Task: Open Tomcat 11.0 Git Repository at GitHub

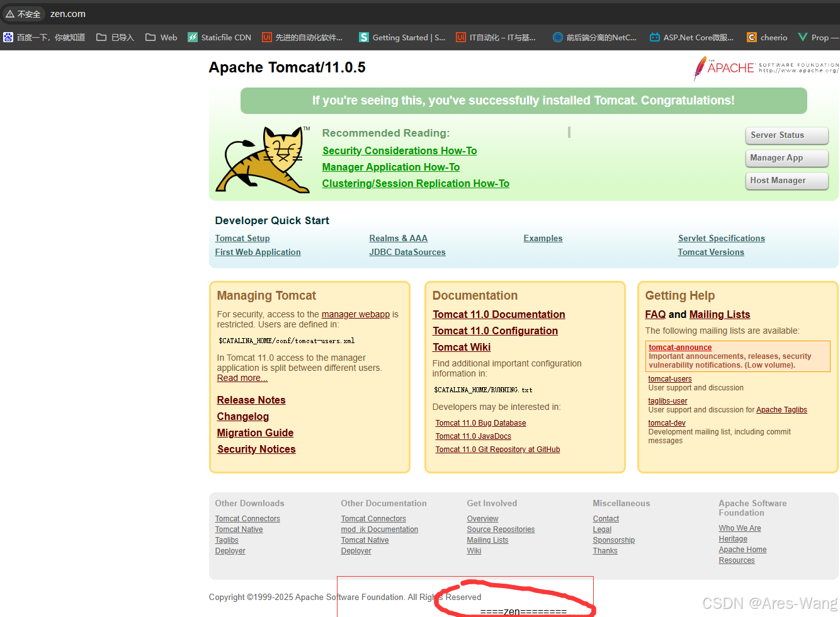Action: [x=497, y=450]
